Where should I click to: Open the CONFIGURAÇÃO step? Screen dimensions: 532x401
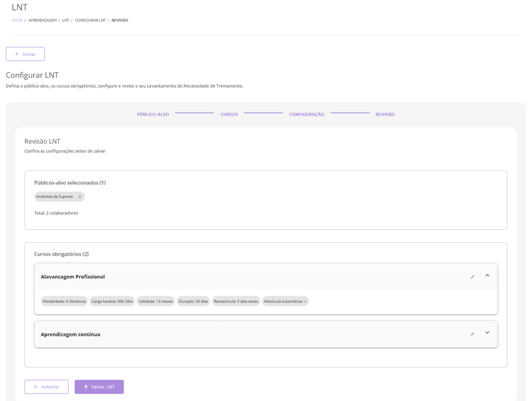306,115
